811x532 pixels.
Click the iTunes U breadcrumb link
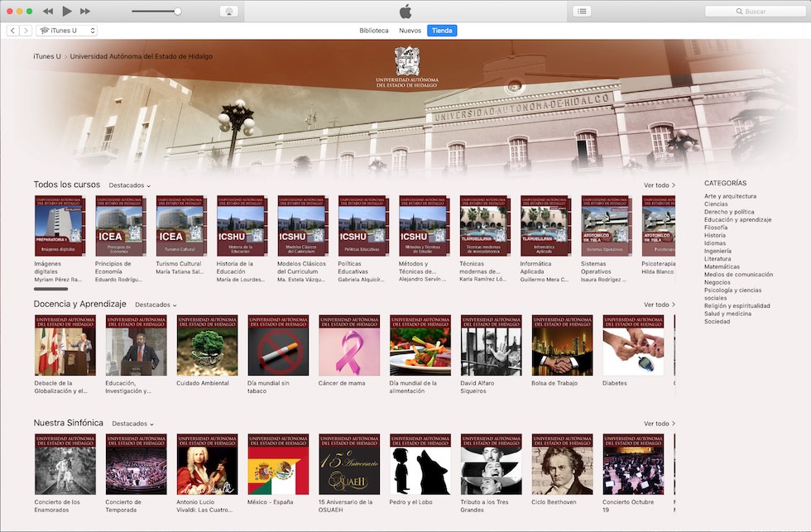pos(47,56)
